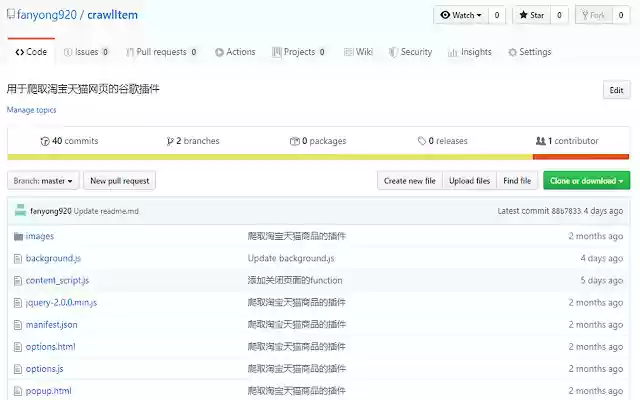
Task: Click the fanyong920 commit author avatar
Action: click(x=20, y=211)
